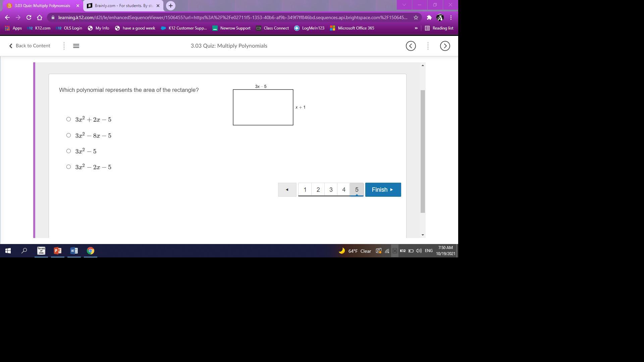This screenshot has height=362, width=644.
Task: Choose the 3x² − 5 option
Action: pyautogui.click(x=69, y=151)
